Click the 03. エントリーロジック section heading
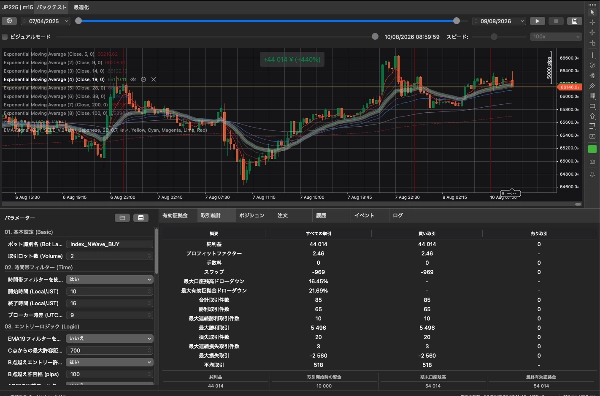Image resolution: width=600 pixels, height=396 pixels. [42, 327]
